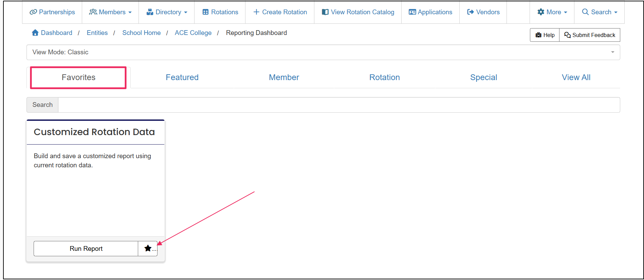Click into the report Search field

coord(339,105)
